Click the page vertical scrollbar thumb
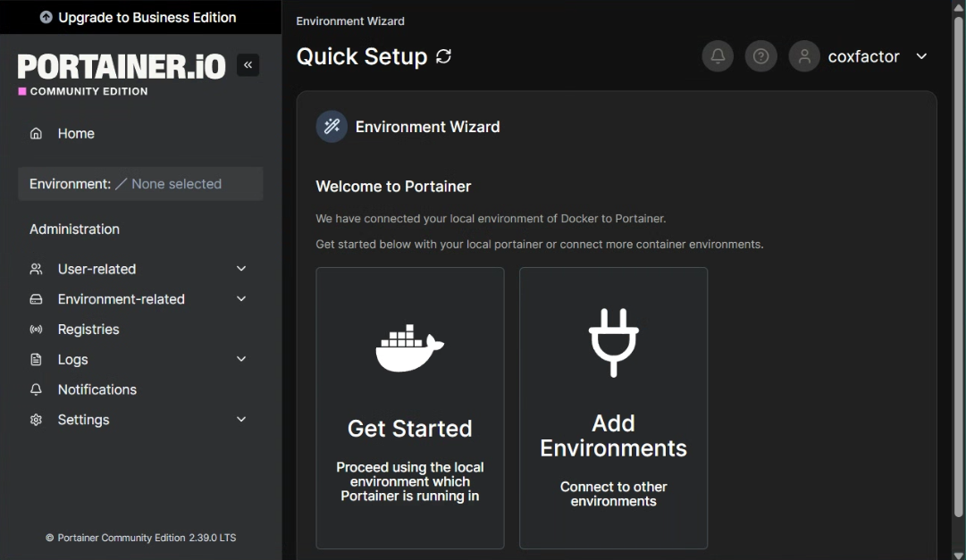Screen dimensions: 966x560 959,265
